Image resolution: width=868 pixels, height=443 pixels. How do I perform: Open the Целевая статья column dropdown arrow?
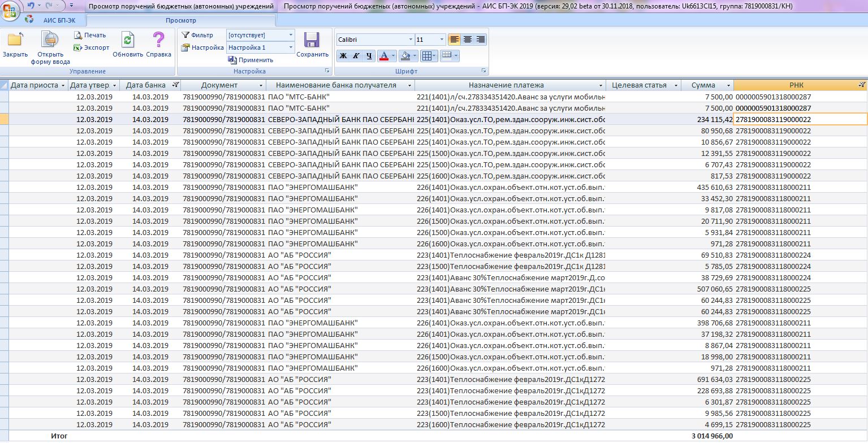point(676,85)
